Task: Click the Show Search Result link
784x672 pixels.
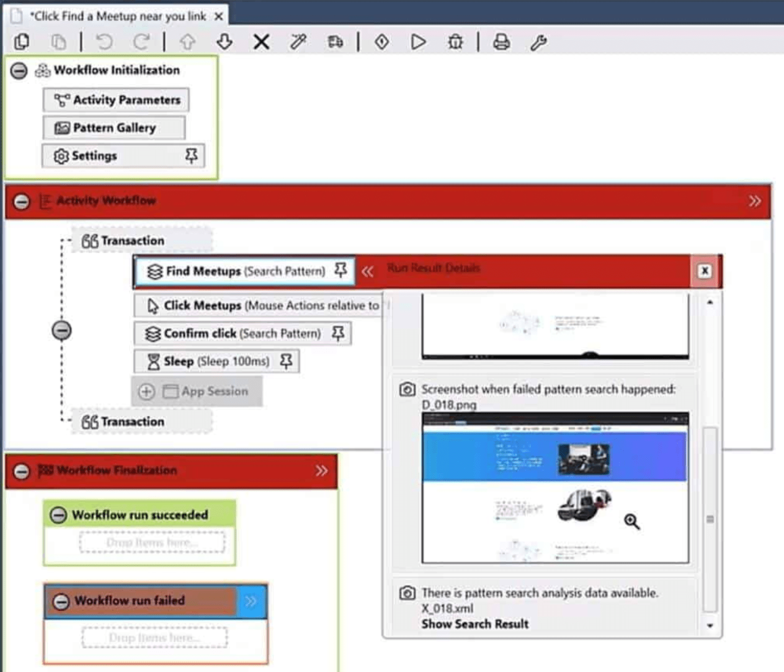Action: [x=475, y=624]
